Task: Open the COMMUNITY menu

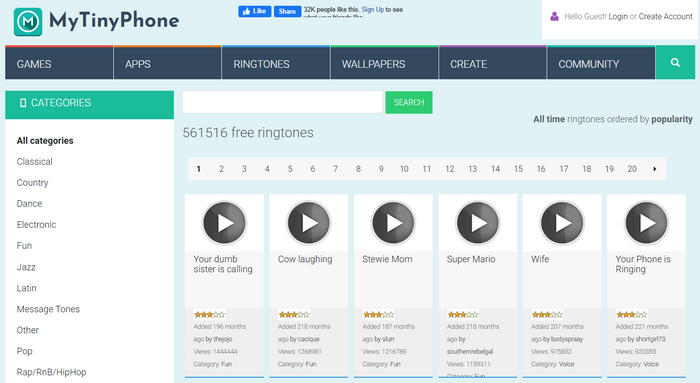Action: (x=601, y=63)
